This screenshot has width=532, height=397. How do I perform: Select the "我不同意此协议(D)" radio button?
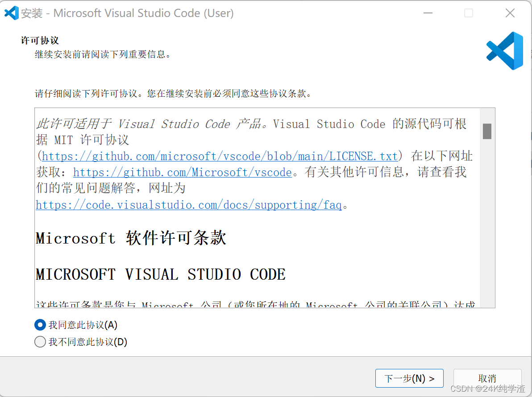[40, 341]
